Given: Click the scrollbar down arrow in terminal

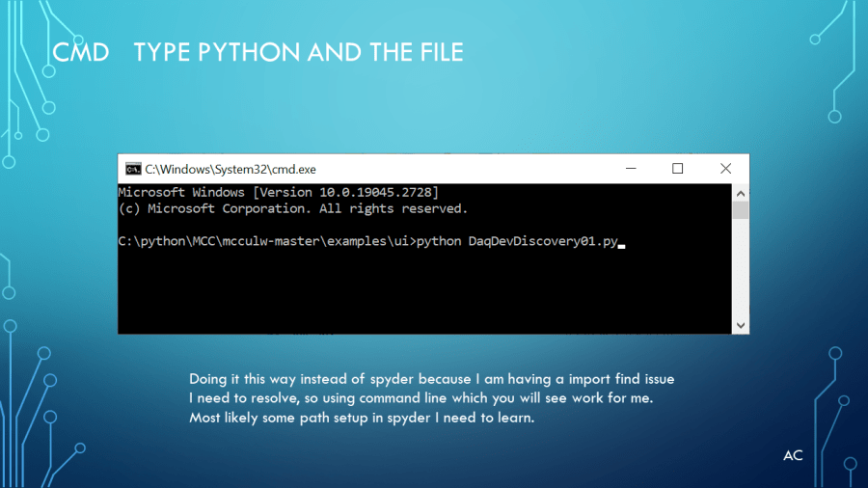Looking at the screenshot, I should (741, 326).
